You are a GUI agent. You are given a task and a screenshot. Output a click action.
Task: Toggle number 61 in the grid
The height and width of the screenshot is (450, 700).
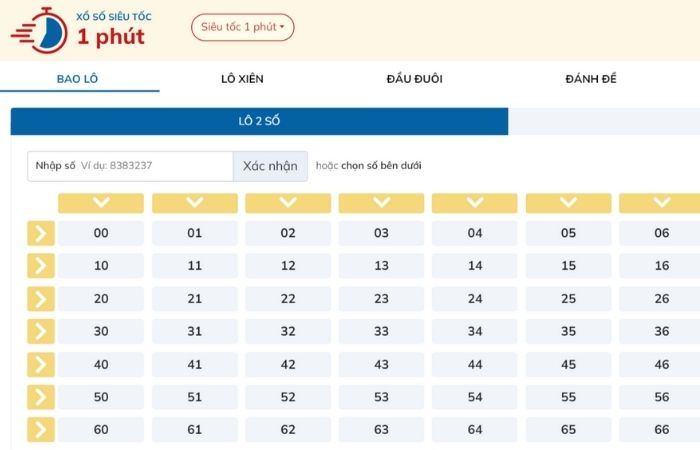(194, 430)
